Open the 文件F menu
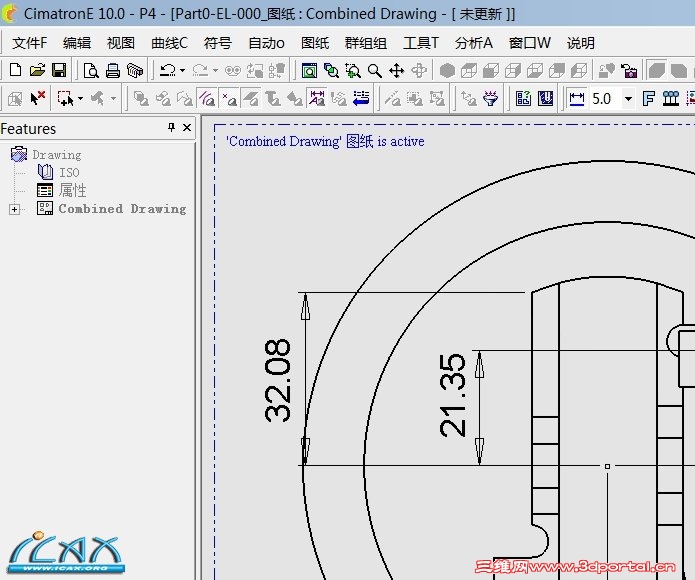Image resolution: width=695 pixels, height=580 pixels. click(x=29, y=43)
